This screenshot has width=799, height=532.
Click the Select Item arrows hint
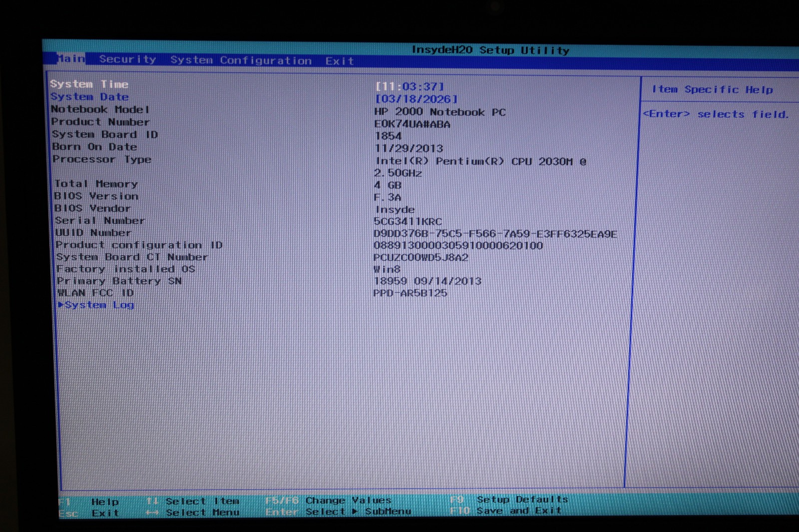(193, 501)
